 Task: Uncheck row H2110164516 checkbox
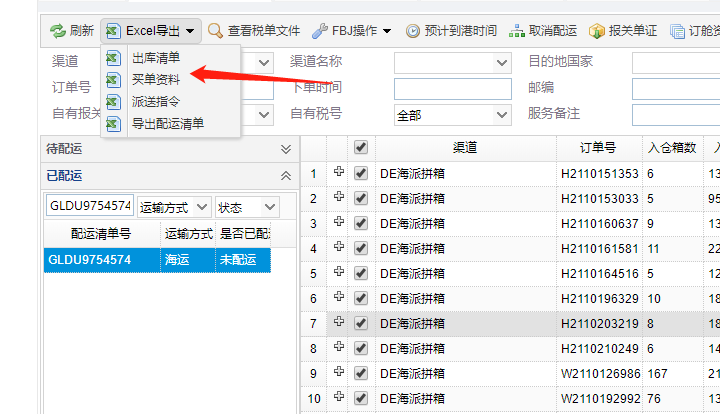(x=361, y=274)
